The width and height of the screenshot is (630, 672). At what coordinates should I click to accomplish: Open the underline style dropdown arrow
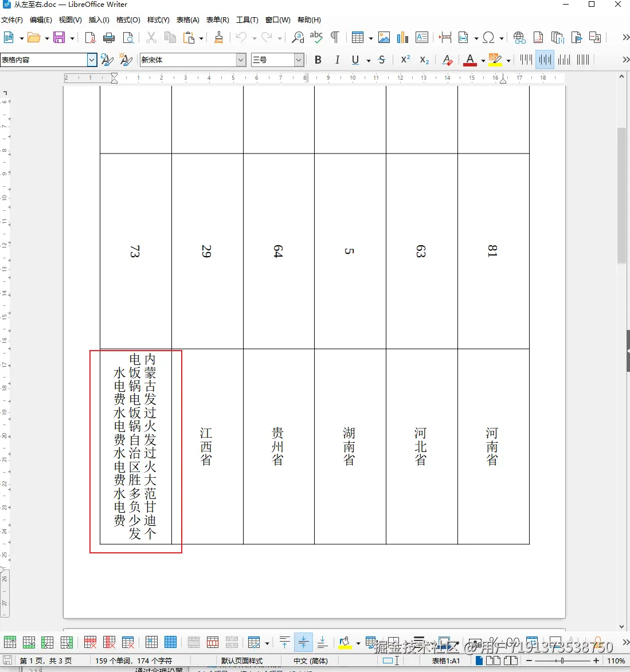[x=369, y=61]
